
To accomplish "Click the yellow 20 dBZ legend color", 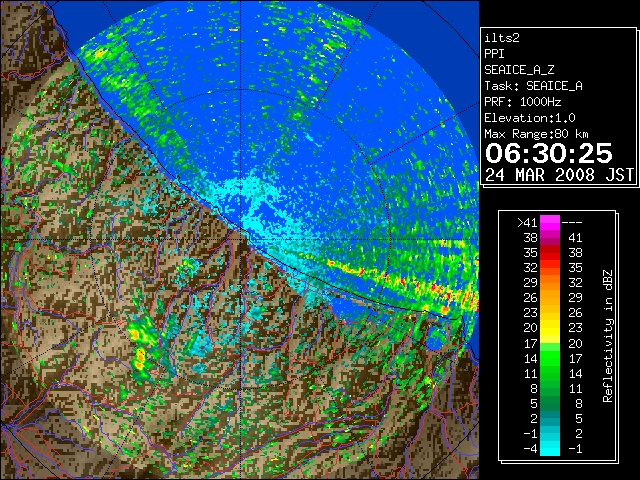I will pos(550,328).
